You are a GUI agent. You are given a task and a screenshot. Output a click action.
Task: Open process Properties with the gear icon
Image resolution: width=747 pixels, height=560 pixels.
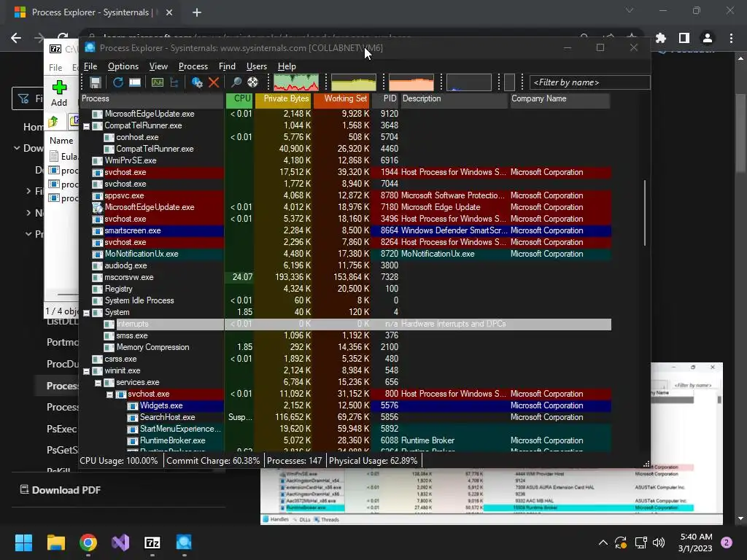pos(197,82)
